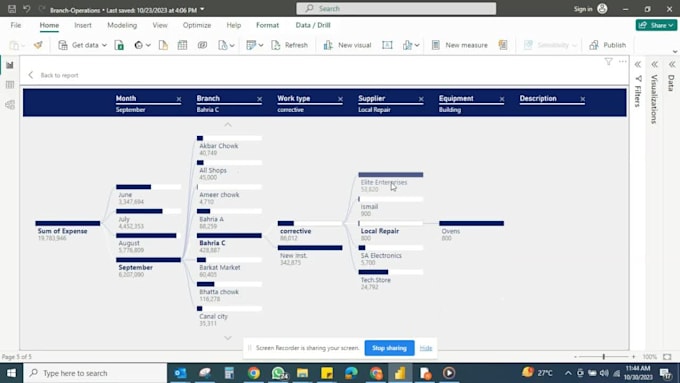680x383 pixels.
Task: Expand the Data pane chevron
Action: [672, 65]
